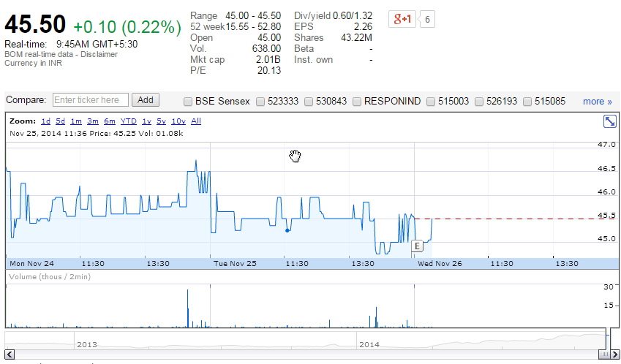Switch chart zoom to 1y

(146, 121)
